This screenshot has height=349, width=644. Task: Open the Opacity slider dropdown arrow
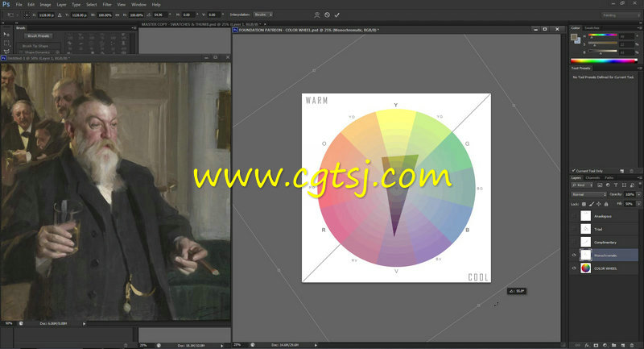[639, 194]
